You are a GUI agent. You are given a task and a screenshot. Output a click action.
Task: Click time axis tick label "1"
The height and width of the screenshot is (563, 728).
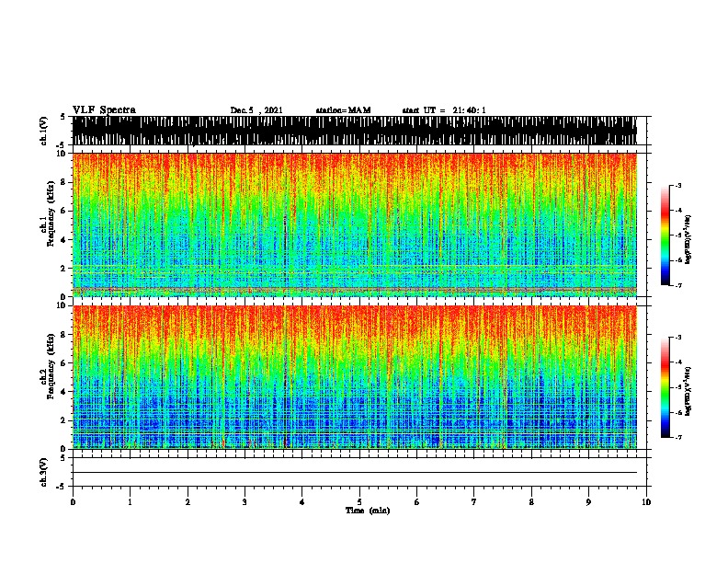[130, 502]
